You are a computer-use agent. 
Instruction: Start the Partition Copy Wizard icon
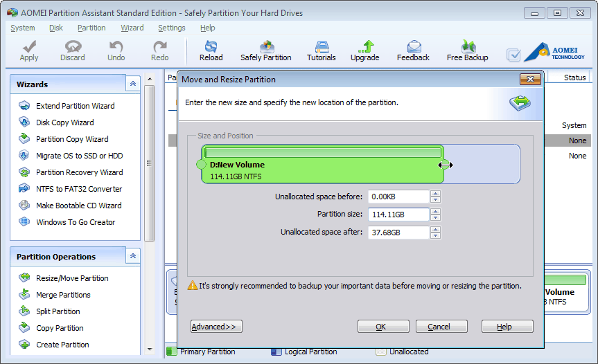[24, 138]
